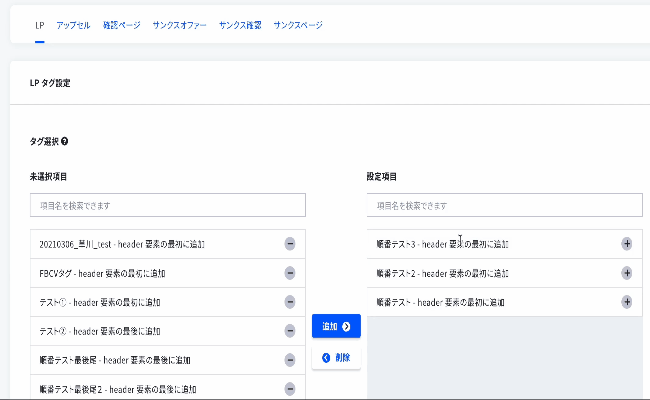Click plus icon on last 設定項目 row
This screenshot has width=650, height=400.
[627, 302]
